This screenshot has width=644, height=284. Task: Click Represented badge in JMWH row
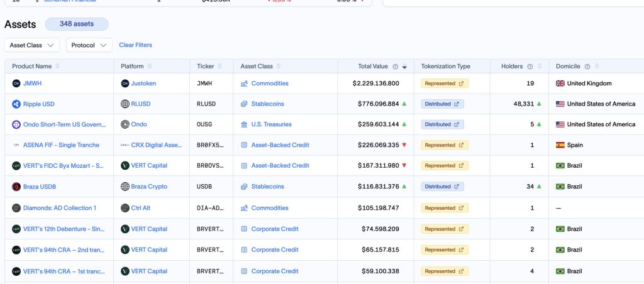[445, 84]
